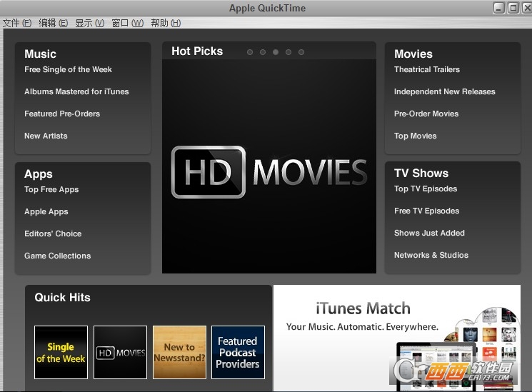Open Top TV Episodes link
The height and width of the screenshot is (392, 532).
426,189
